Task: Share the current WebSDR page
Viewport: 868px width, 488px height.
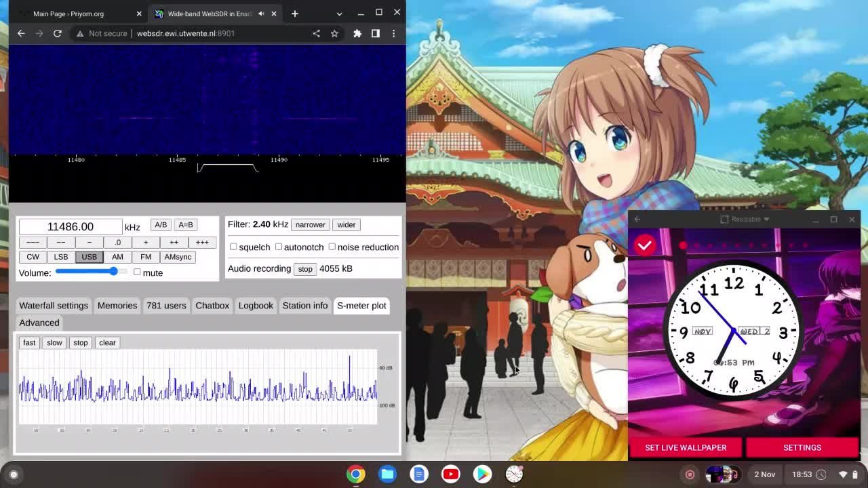Action: coord(316,33)
